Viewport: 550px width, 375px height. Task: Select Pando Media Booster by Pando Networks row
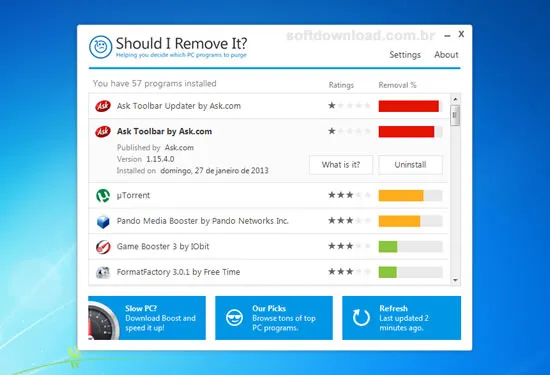(269, 221)
